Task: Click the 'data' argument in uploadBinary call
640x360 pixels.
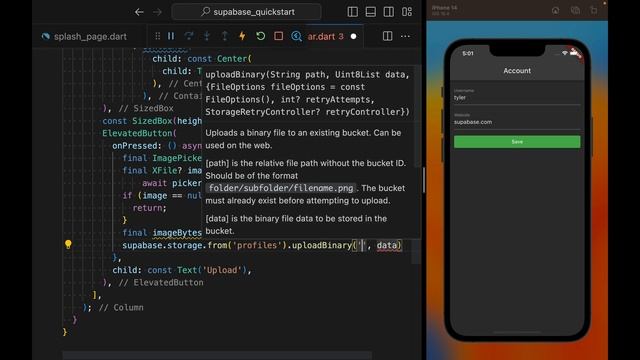Action: [x=387, y=245]
